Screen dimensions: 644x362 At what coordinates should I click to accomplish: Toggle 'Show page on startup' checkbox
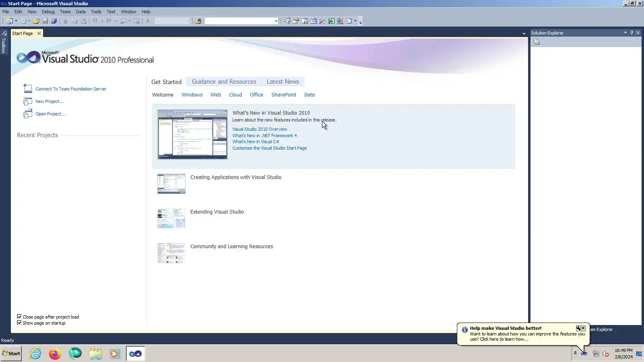pyautogui.click(x=19, y=323)
